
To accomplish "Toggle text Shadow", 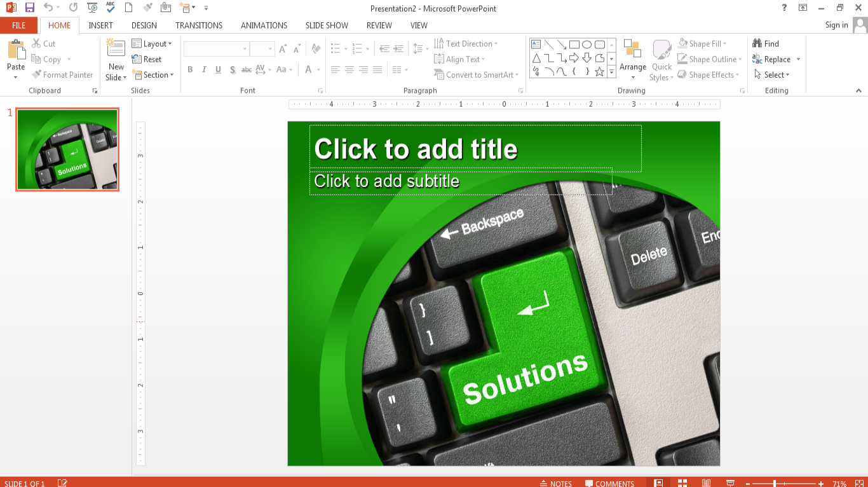I will point(233,70).
